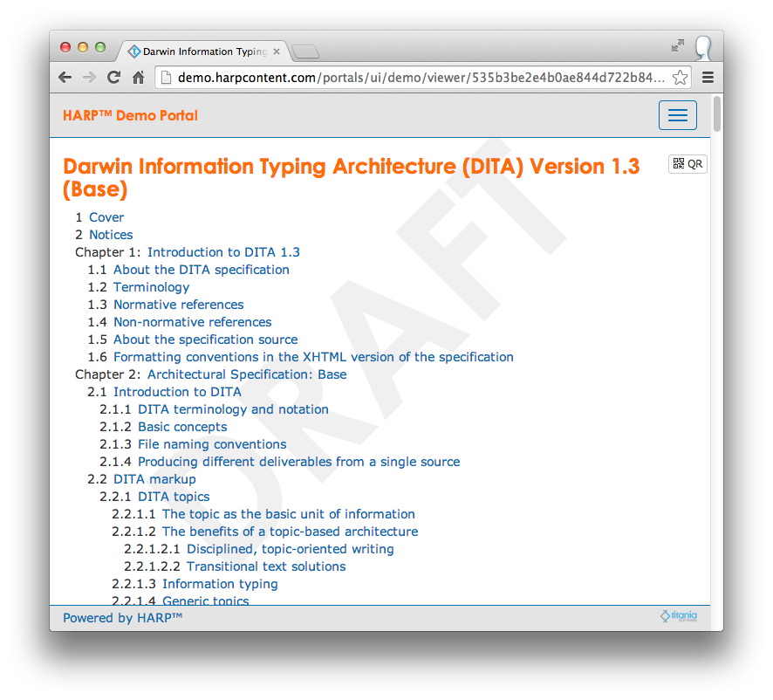Open The benefits of a topic-based architecture

click(x=291, y=532)
